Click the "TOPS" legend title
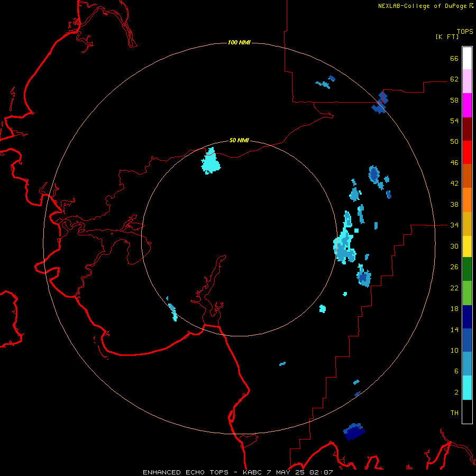Screen dimensions: 476x476 pos(465,32)
